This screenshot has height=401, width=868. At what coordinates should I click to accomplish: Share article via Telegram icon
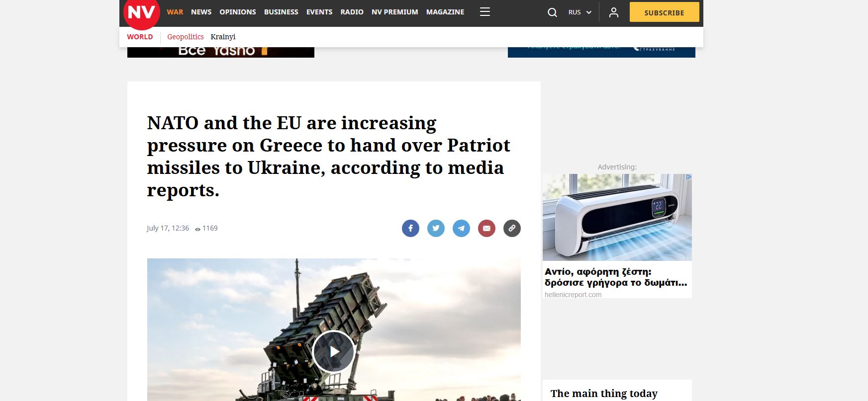pos(461,228)
